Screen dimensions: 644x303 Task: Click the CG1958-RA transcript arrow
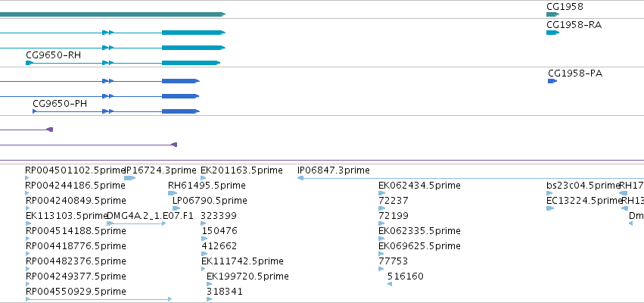[x=553, y=33]
